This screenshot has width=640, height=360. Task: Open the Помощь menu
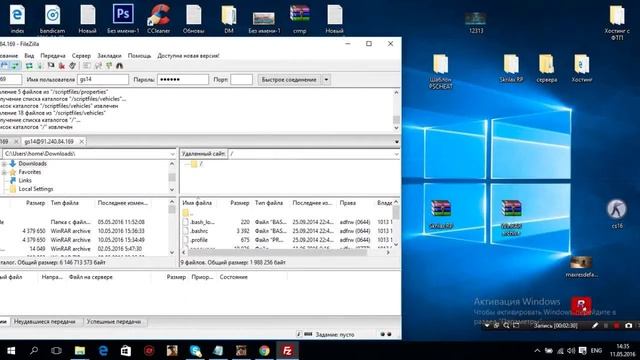pos(139,56)
